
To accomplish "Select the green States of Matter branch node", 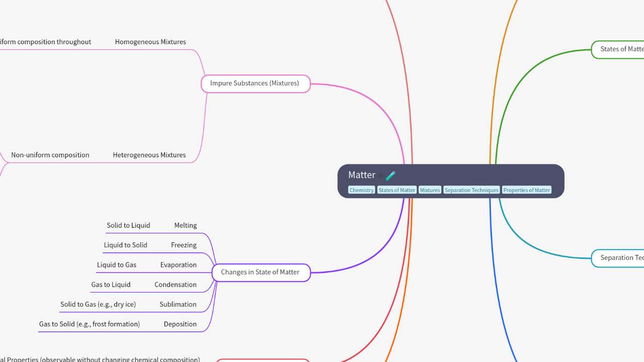I will pos(618,49).
